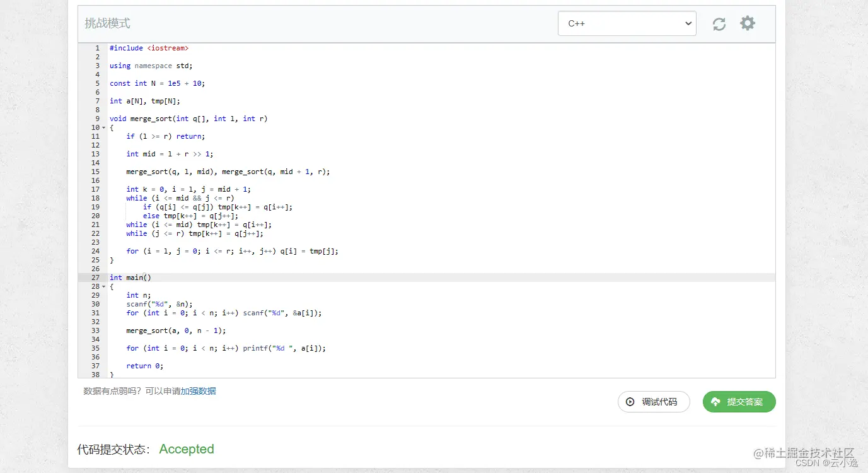The image size is (868, 473).
Task: Click the line 'int mid = l + r >> 1;'
Action: click(x=170, y=154)
